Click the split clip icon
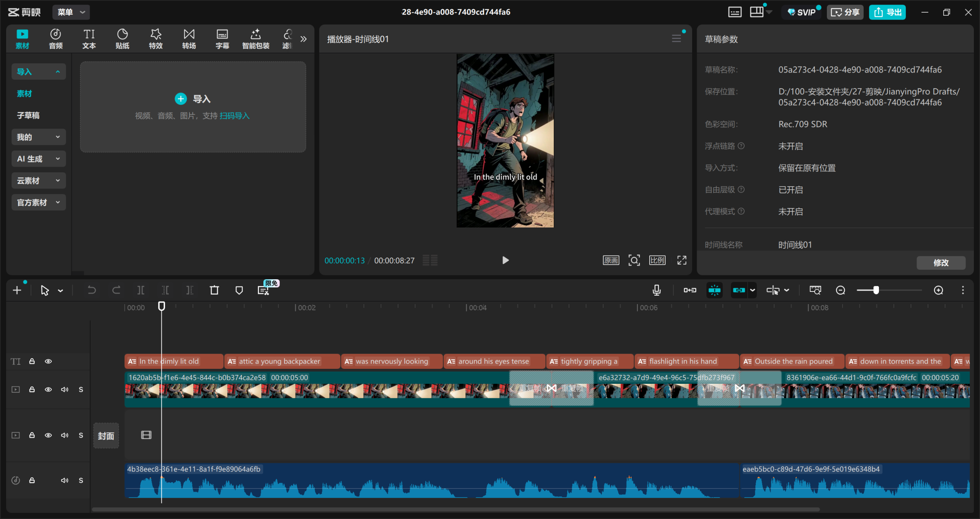Image resolution: width=980 pixels, height=519 pixels. [141, 290]
